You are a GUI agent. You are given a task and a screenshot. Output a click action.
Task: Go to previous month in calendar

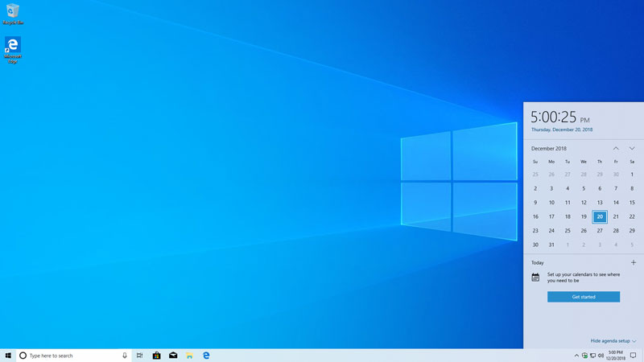(x=616, y=148)
